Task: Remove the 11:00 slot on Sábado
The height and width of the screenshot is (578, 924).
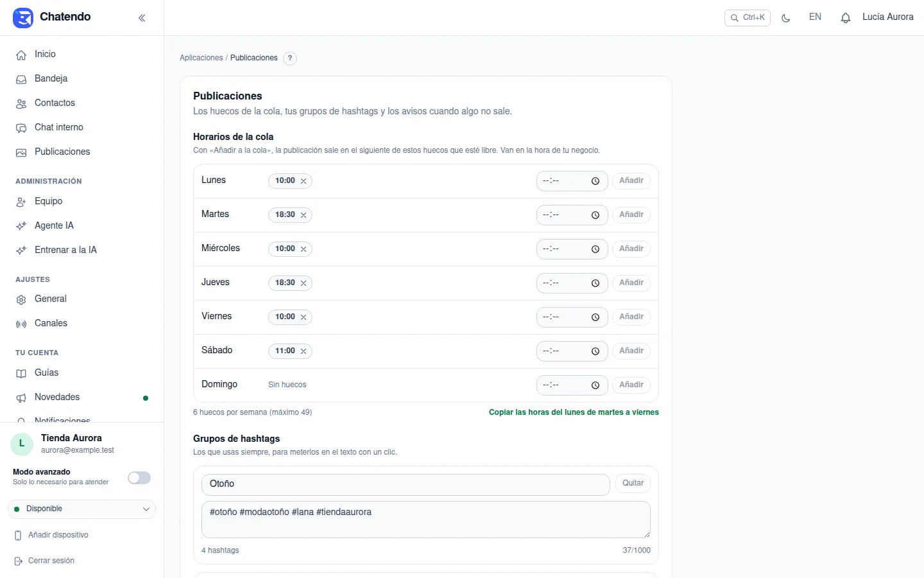Action: pyautogui.click(x=304, y=351)
